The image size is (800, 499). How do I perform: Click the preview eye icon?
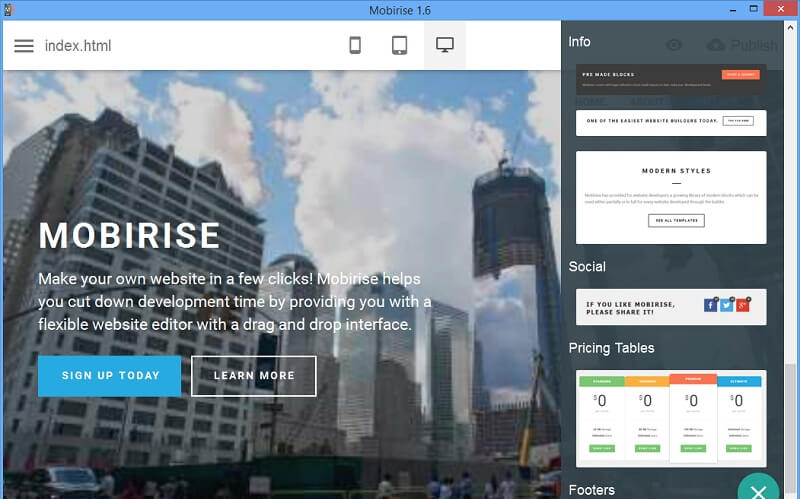674,45
